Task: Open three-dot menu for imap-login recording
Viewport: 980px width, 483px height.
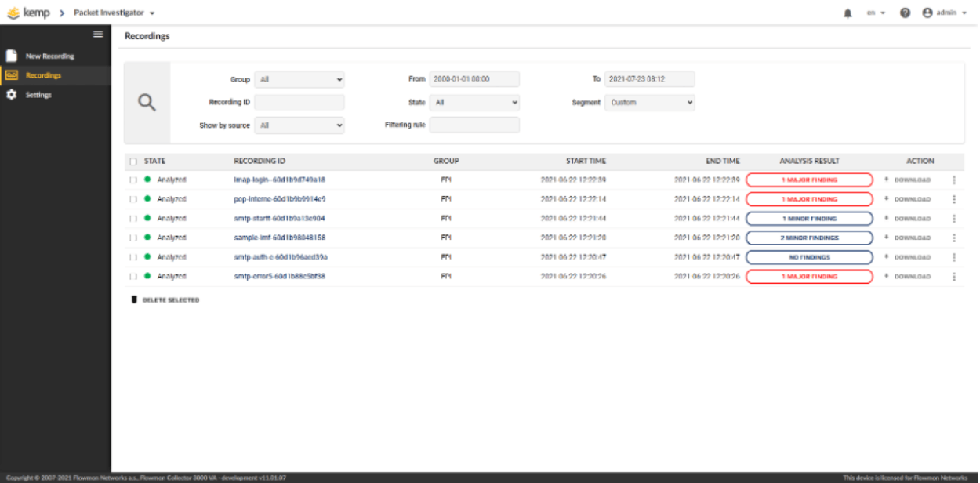Action: coord(953,180)
